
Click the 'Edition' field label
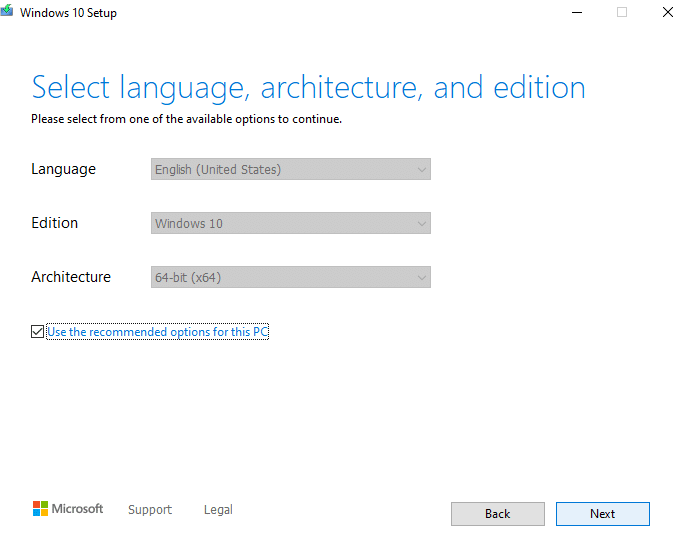tap(55, 224)
